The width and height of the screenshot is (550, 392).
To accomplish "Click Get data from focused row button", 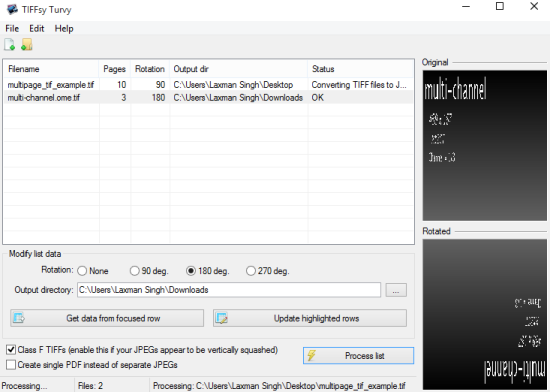I will pos(107,318).
